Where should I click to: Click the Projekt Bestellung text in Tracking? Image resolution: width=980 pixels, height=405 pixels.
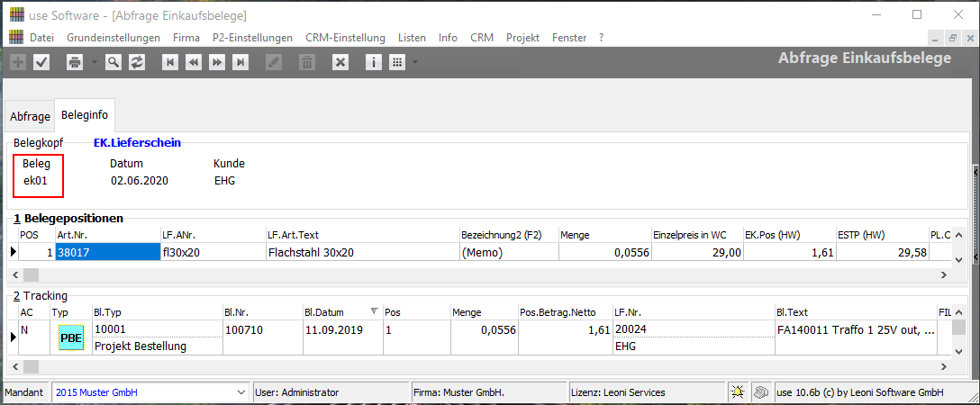click(x=140, y=346)
